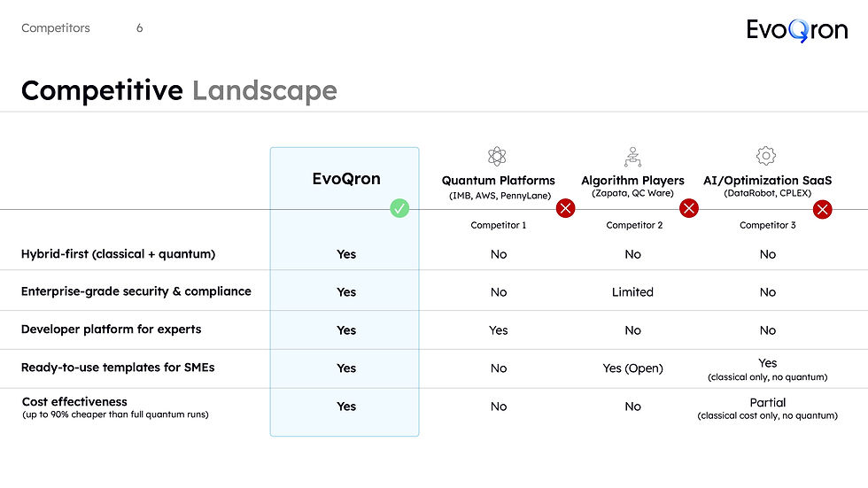Click the Limited cell under Algorithm Players
This screenshot has width=868, height=488.
[x=632, y=292]
